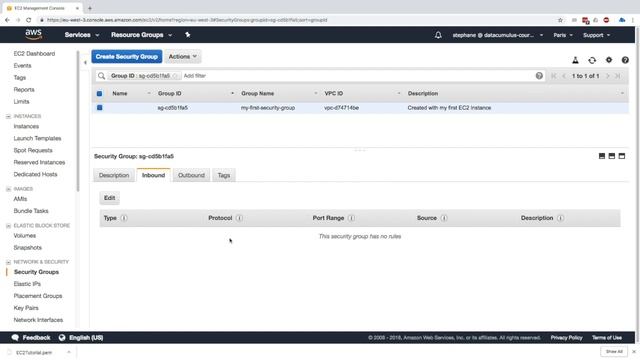Set details pane to full layout icon
The image size is (640, 360).
[x=622, y=156]
